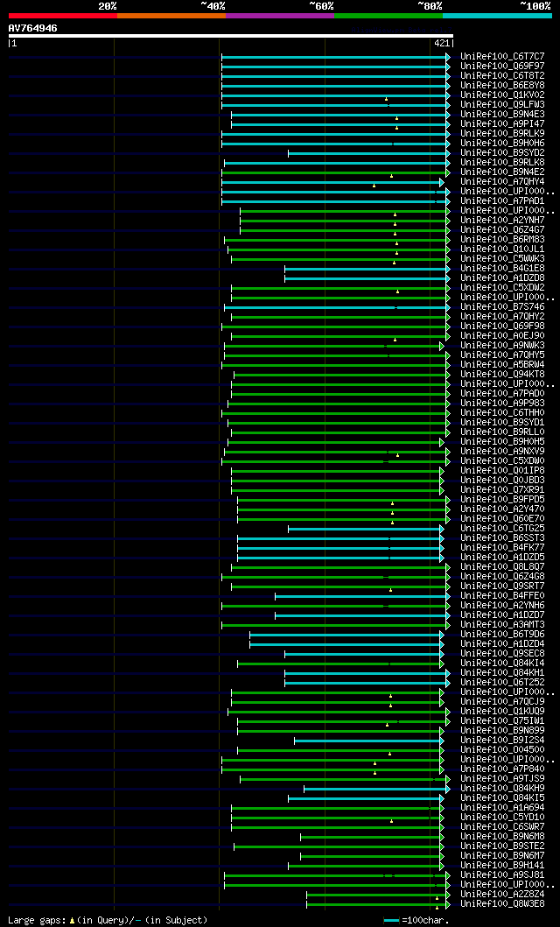Select label UniRef100_B9SYD2
560x927 pixels.
point(503,153)
